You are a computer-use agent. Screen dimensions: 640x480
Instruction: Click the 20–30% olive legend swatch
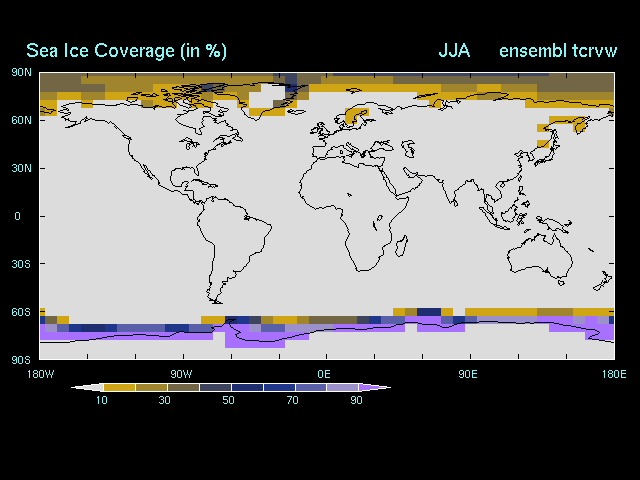[x=151, y=387]
